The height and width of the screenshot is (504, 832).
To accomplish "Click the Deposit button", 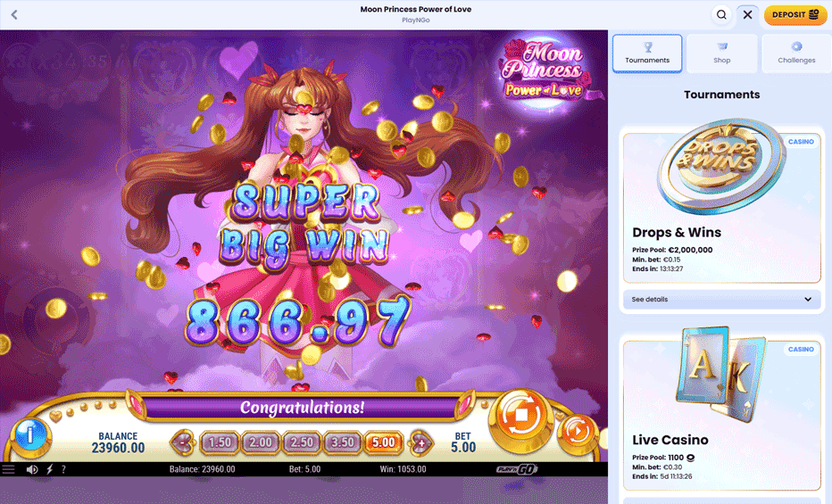I will [x=795, y=15].
